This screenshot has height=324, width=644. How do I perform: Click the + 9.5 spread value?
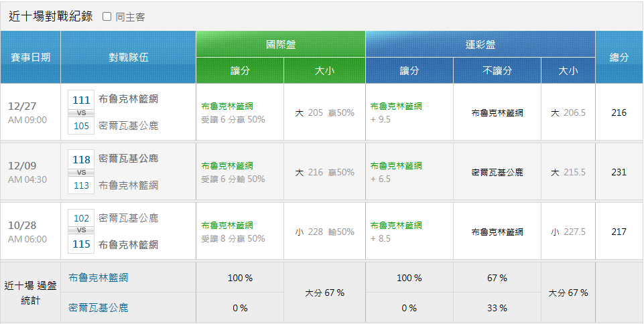tap(381, 119)
